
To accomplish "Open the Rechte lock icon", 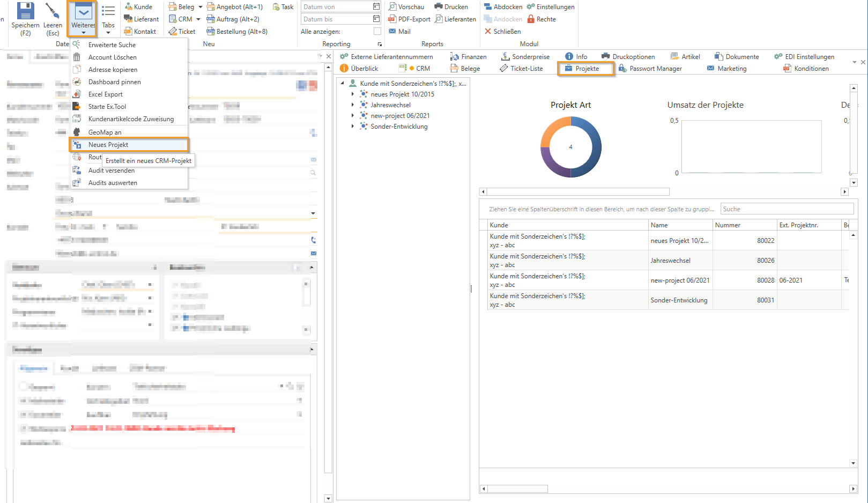I will 531,19.
